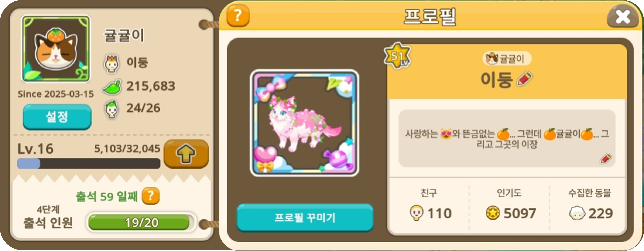The width and height of the screenshot is (644, 251).
Task: Click the calico cat village avatar
Action: [56, 49]
